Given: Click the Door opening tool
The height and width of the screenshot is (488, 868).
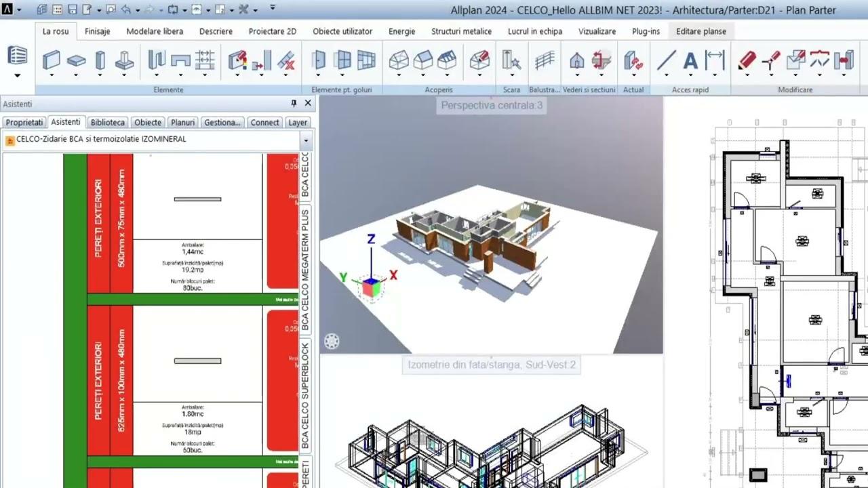Looking at the screenshot, I should point(319,60).
